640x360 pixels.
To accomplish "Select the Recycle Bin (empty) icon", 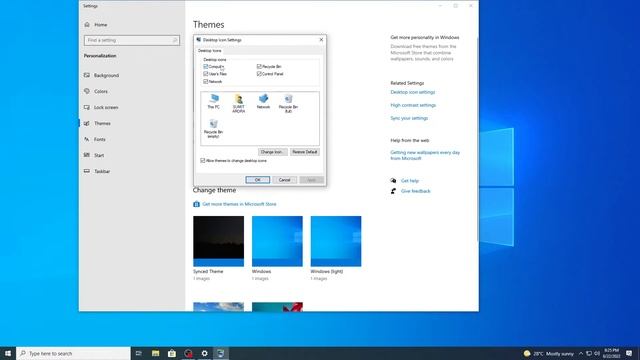I will coord(213,129).
